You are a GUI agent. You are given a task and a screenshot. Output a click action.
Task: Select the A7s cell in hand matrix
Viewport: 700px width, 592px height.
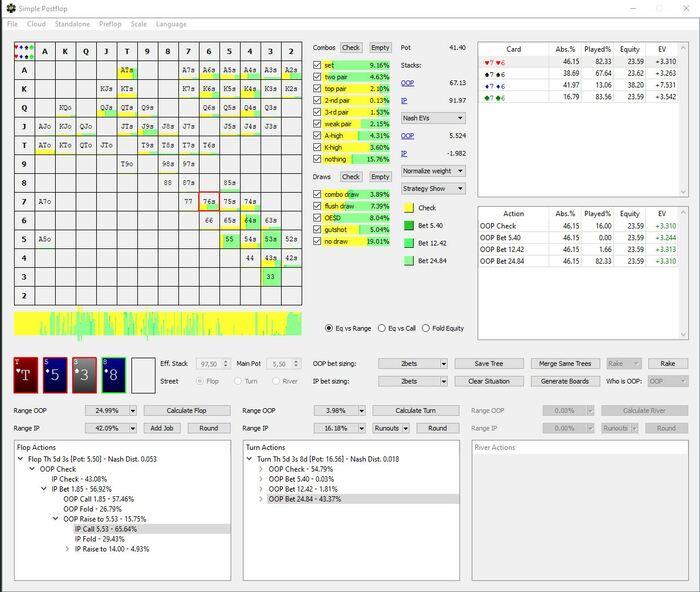pos(188,70)
